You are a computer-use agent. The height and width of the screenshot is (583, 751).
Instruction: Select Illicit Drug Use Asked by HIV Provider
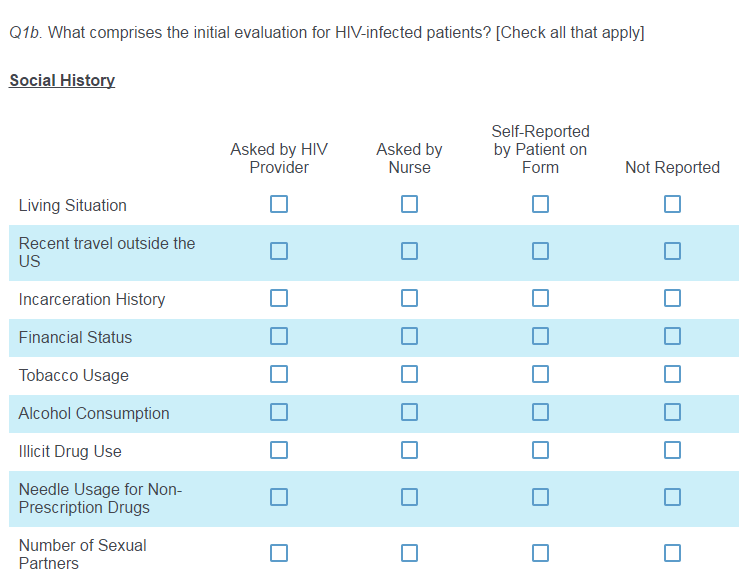click(x=279, y=450)
